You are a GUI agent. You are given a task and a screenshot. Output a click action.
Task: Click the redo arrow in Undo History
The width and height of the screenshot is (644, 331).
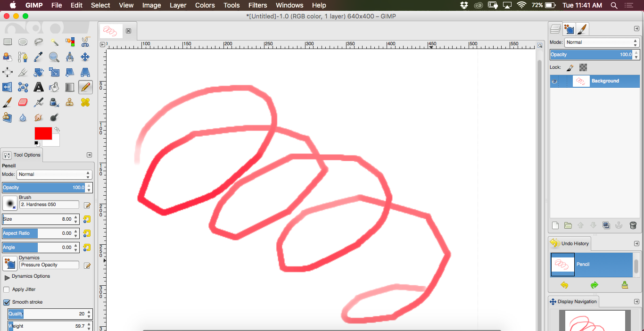coord(594,285)
